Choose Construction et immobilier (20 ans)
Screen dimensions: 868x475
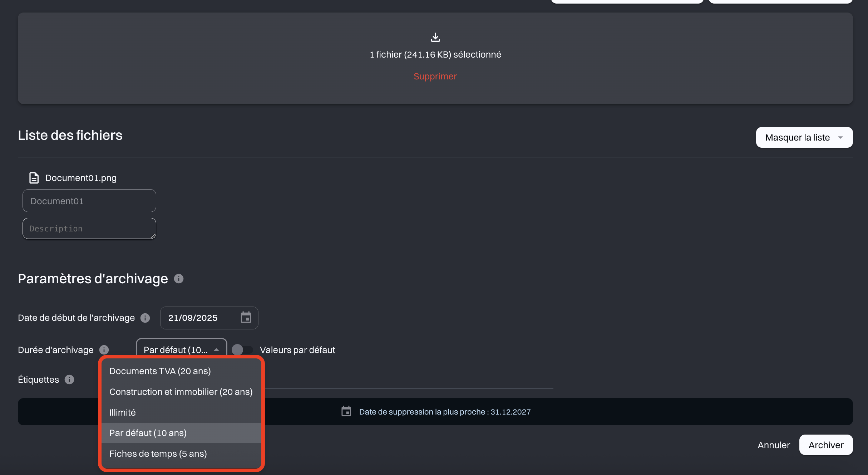pyautogui.click(x=181, y=392)
